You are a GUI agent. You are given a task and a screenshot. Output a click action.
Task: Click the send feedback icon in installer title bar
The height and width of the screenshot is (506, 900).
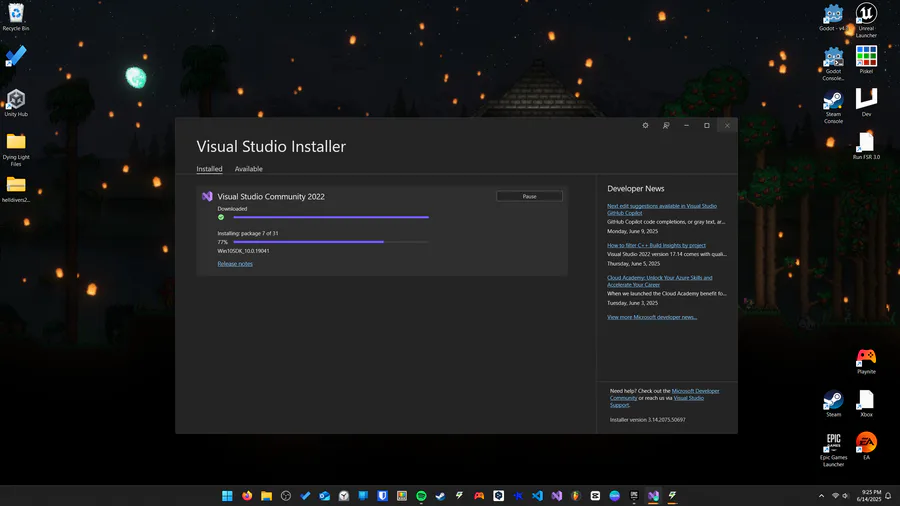[666, 125]
